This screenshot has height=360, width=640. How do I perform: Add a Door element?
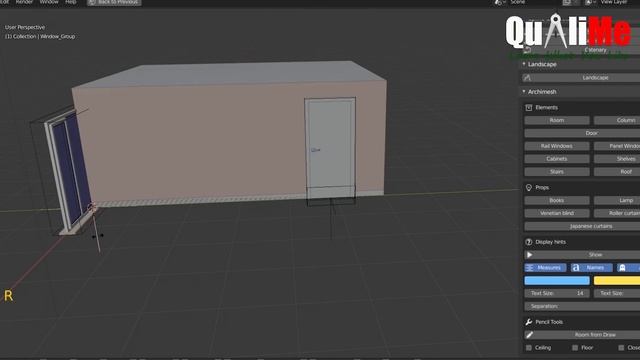582,133
